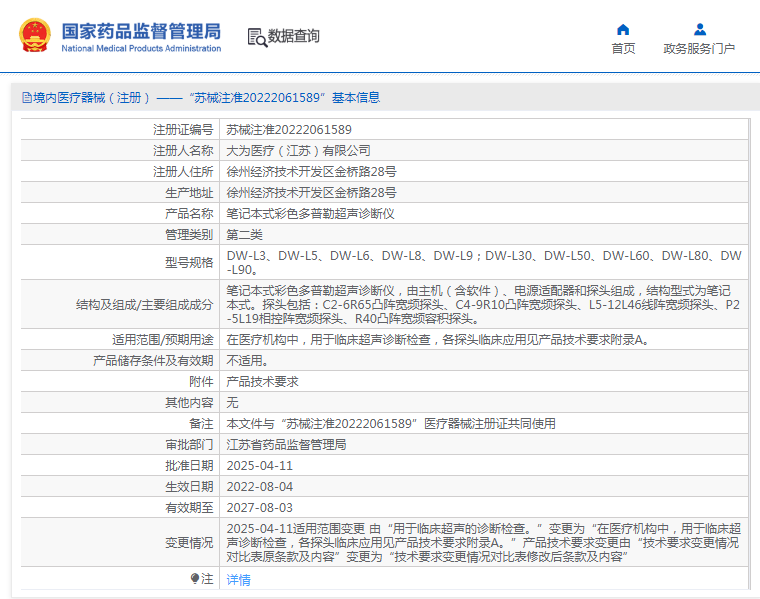The image size is (760, 599).
Task: Click the 审批部门 row label
Action: click(189, 445)
